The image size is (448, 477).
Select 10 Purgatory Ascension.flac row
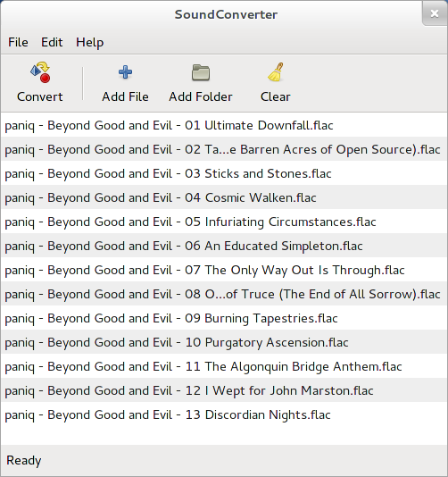click(224, 342)
